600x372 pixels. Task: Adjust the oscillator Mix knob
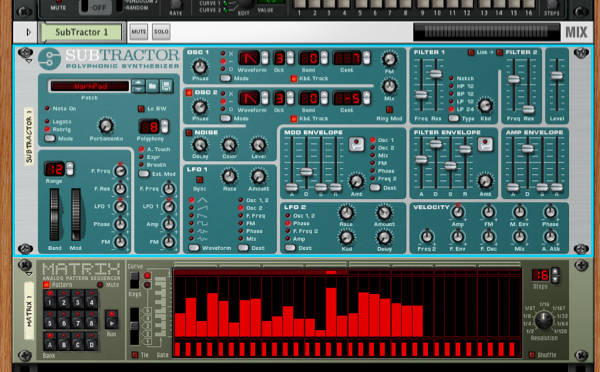click(x=389, y=86)
